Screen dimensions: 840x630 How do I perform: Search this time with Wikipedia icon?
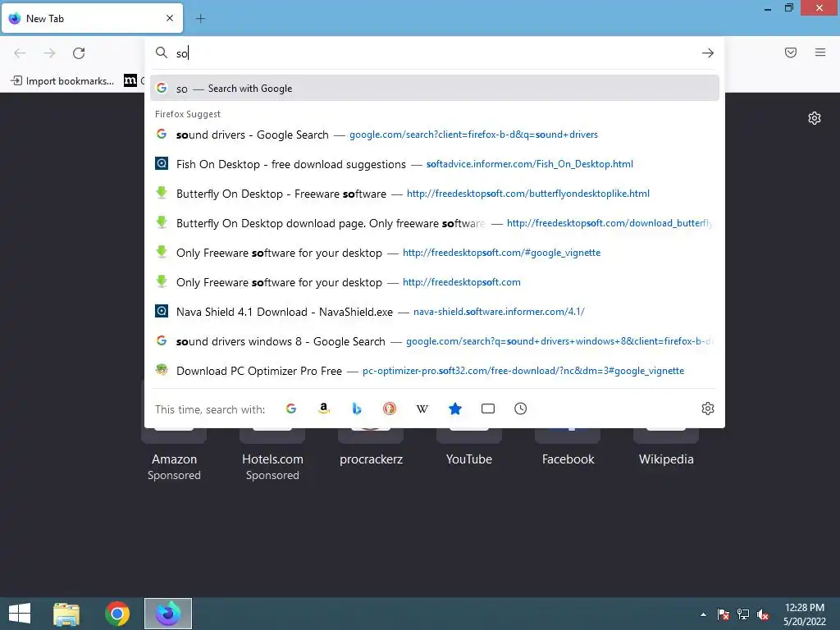422,409
